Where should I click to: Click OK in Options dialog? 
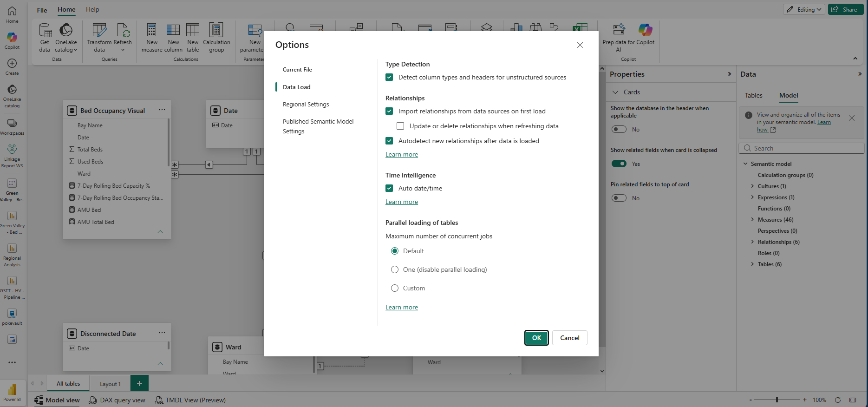point(536,338)
